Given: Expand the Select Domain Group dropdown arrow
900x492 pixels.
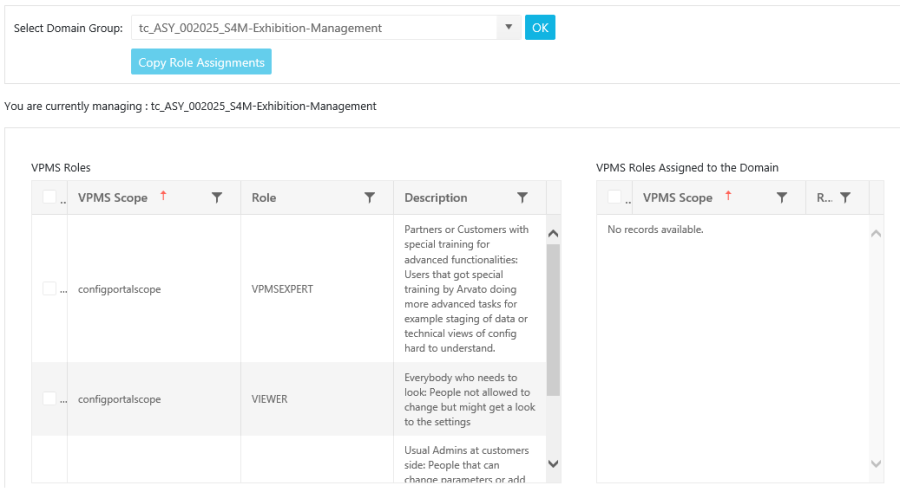Looking at the screenshot, I should [x=508, y=28].
